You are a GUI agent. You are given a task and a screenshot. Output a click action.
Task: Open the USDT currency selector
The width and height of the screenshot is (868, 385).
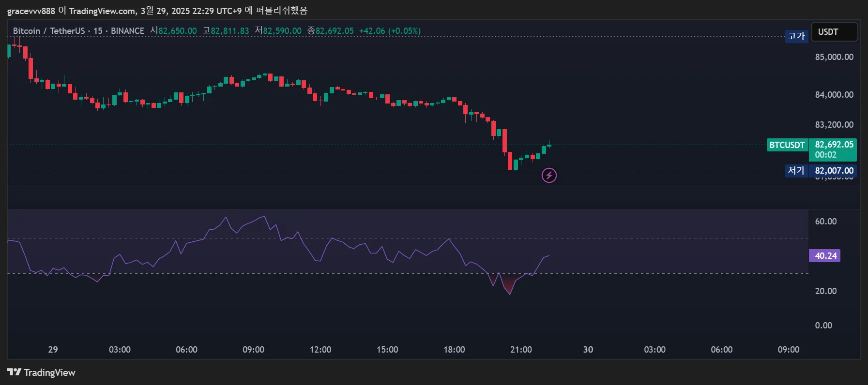click(834, 32)
